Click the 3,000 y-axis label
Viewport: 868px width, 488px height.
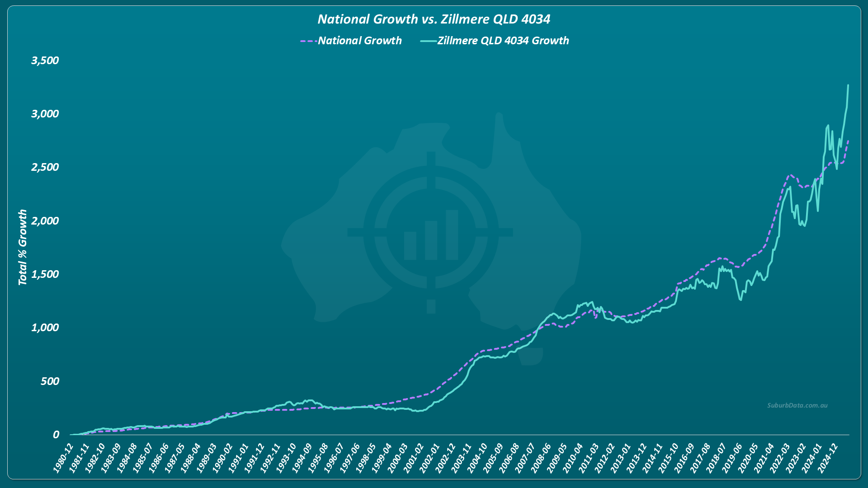(45, 114)
